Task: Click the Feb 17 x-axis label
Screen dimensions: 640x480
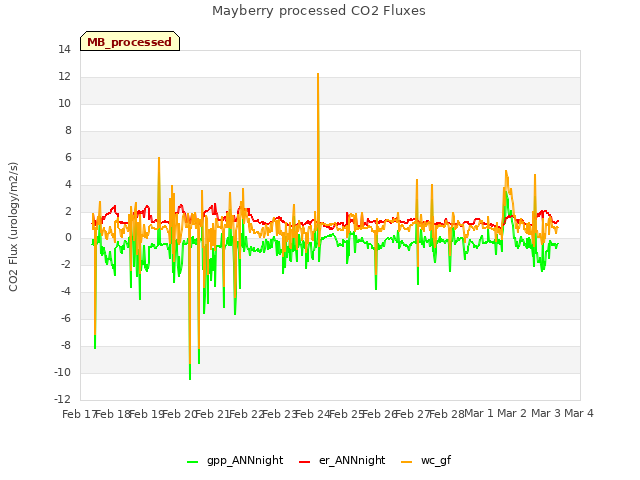Action: tap(79, 414)
